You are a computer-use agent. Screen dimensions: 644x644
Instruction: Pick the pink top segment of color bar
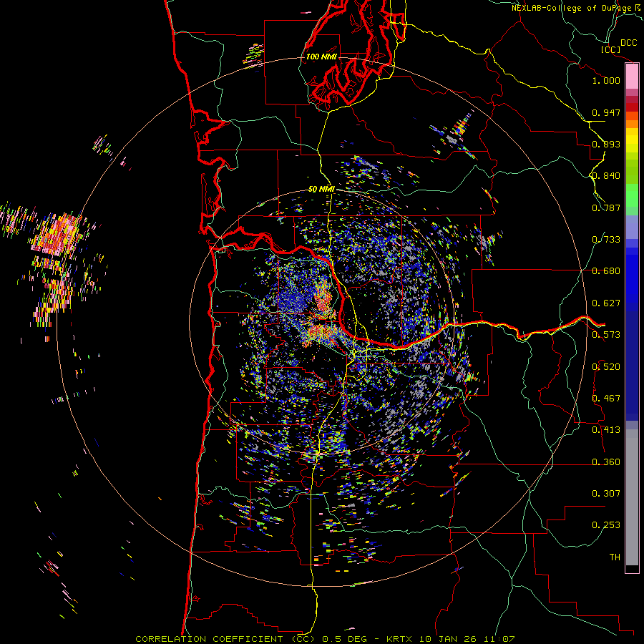click(632, 77)
